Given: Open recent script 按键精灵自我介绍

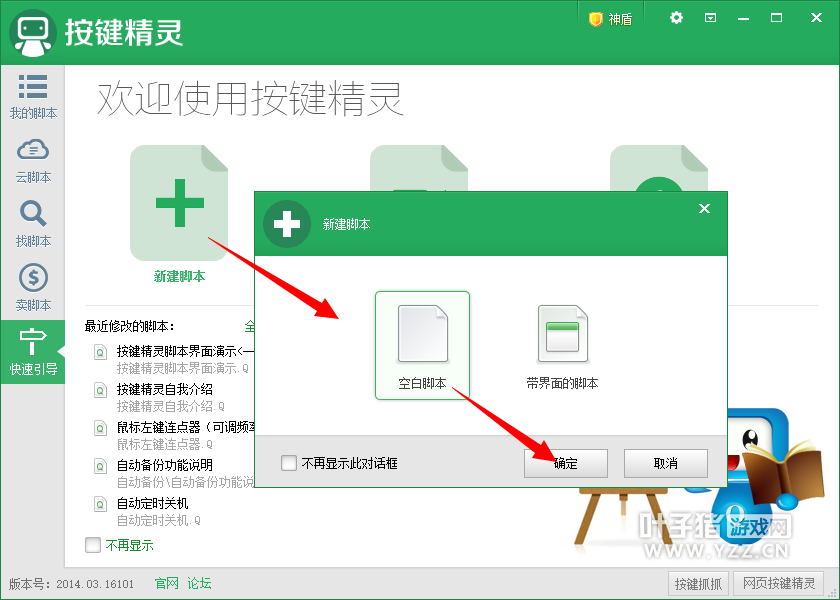Looking at the screenshot, I should [165, 389].
